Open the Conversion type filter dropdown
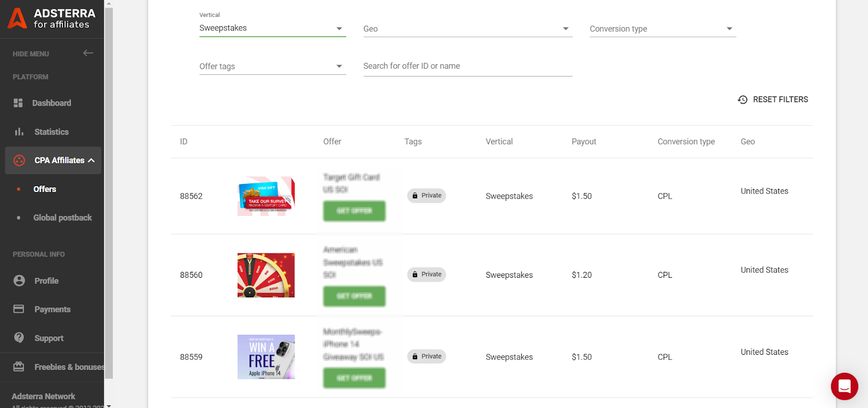Image resolution: width=868 pixels, height=408 pixels. pos(662,29)
